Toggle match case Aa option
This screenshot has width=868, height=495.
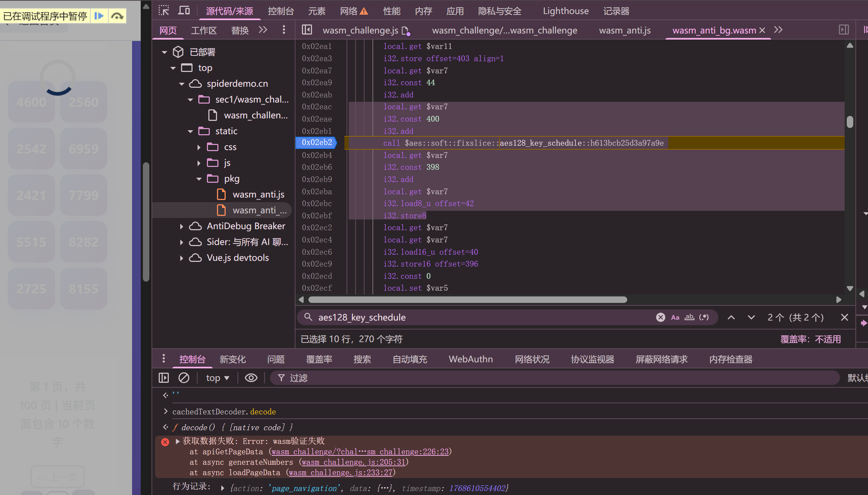click(x=675, y=317)
